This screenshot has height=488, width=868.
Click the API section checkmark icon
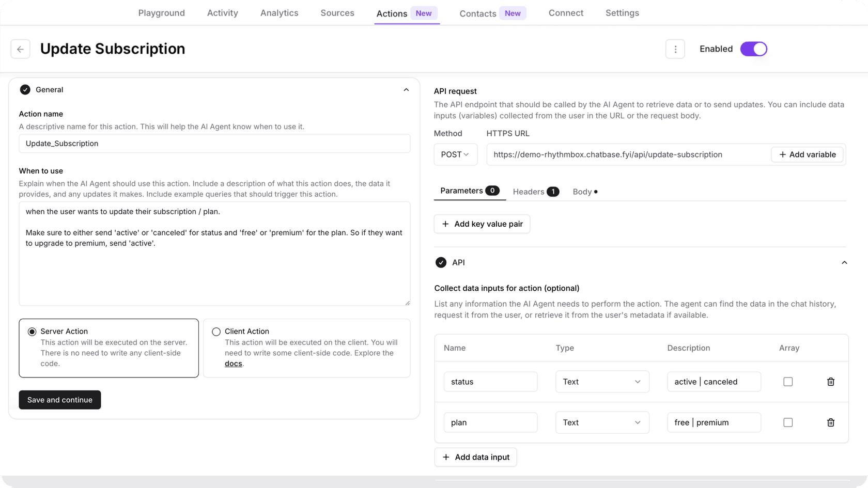(441, 262)
